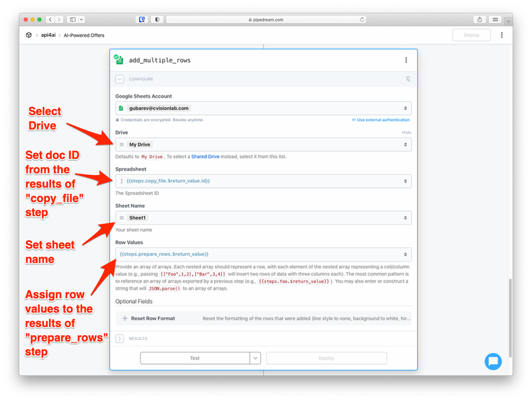
Task: Open Google Sheets Account dropdown
Action: coord(263,108)
